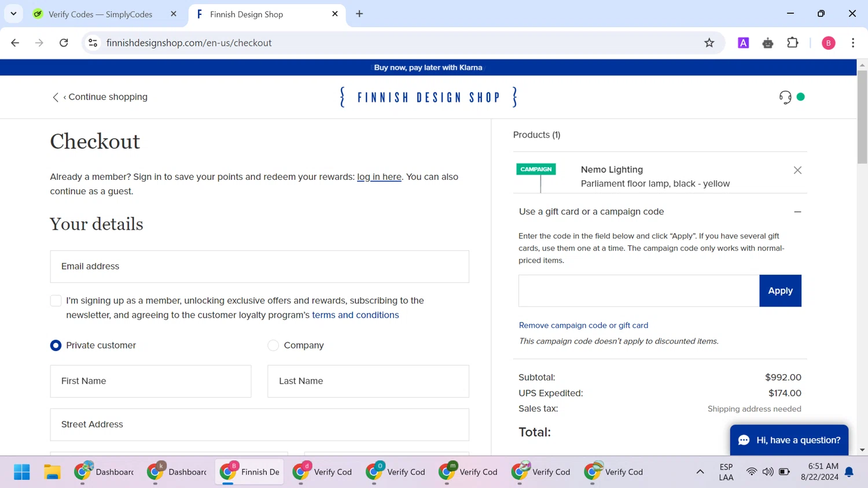
Task: Open volume speaker icon
Action: pyautogui.click(x=768, y=472)
